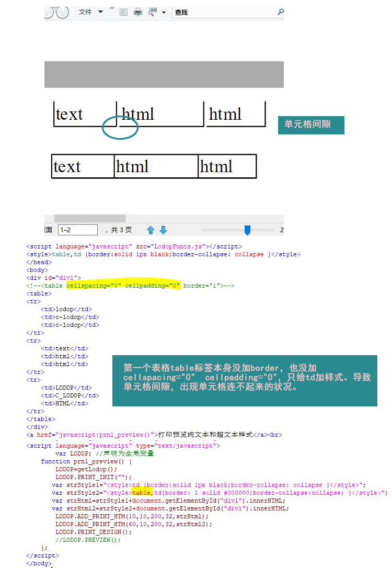Open the zoom dropdown arrow
This screenshot has height=568, width=392.
[164, 13]
